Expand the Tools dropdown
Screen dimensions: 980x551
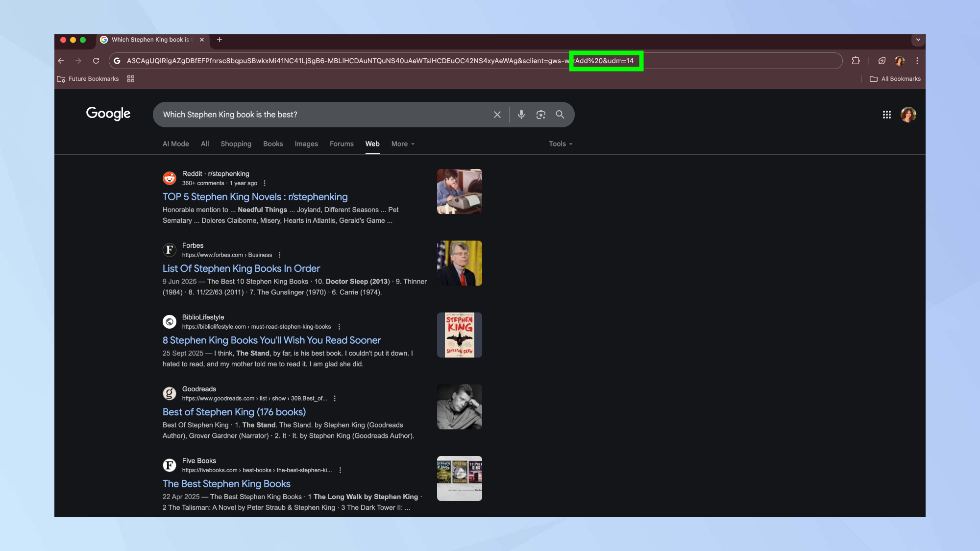[560, 144]
